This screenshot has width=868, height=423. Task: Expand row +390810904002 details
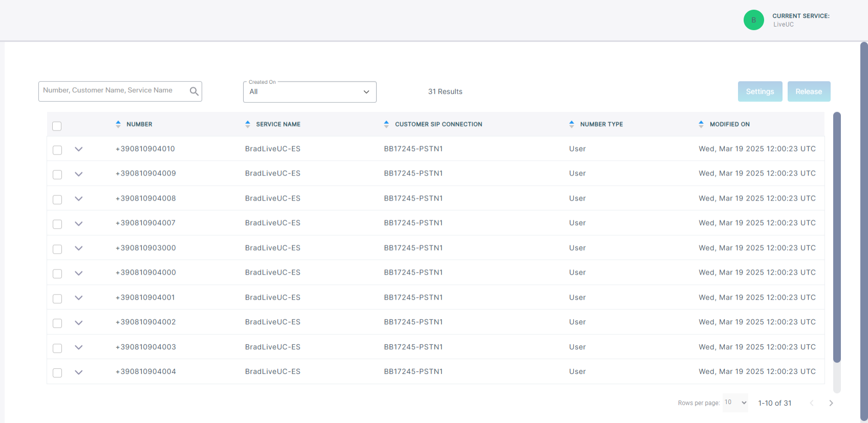coord(78,323)
